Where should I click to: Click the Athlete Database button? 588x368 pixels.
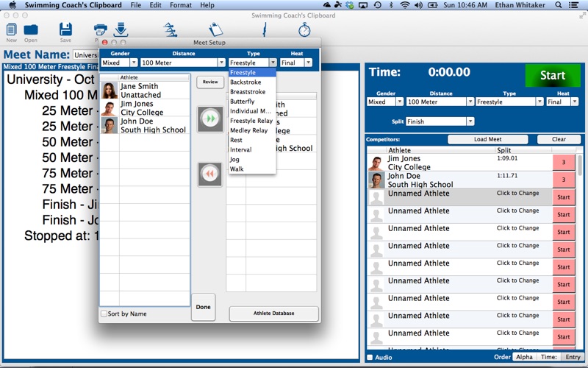pyautogui.click(x=273, y=314)
